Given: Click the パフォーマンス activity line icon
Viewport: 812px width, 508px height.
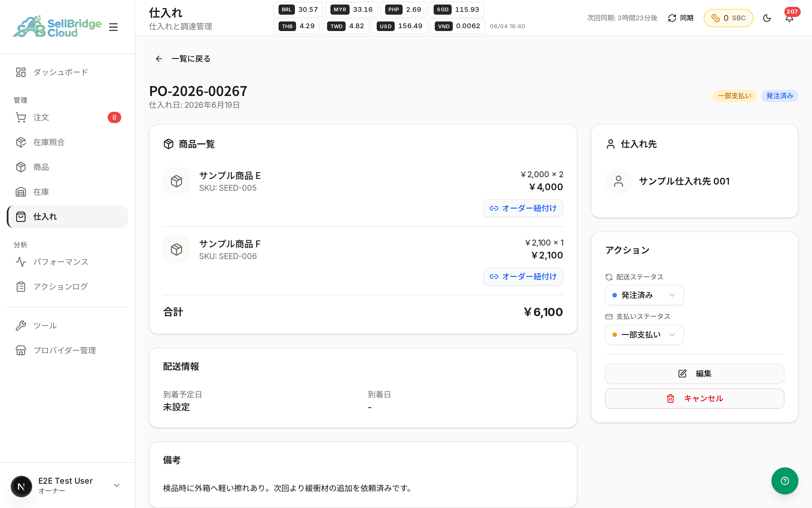Looking at the screenshot, I should pyautogui.click(x=21, y=262).
